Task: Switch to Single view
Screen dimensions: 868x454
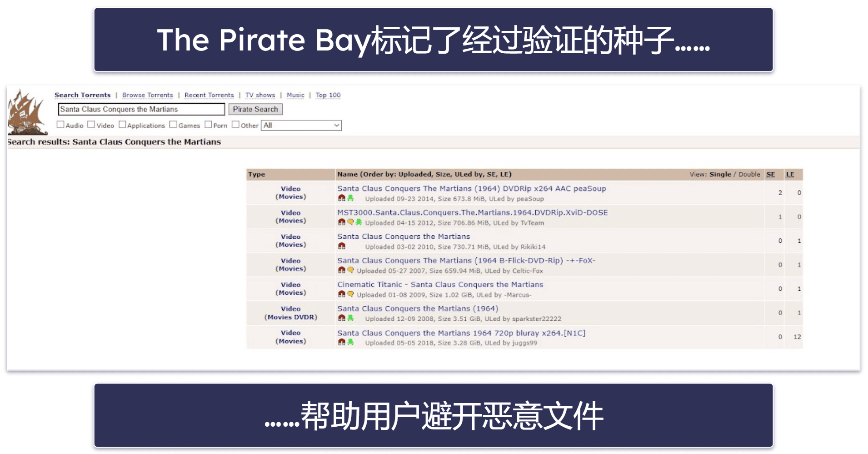Action: coord(720,174)
